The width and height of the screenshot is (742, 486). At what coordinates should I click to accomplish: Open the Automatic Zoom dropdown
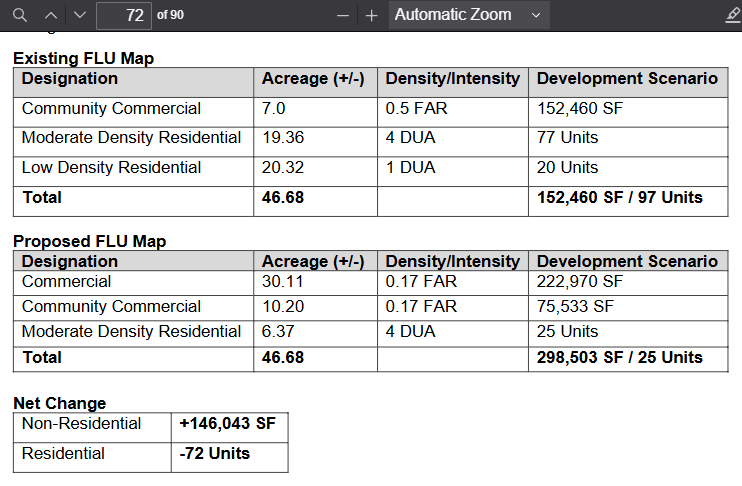point(469,15)
